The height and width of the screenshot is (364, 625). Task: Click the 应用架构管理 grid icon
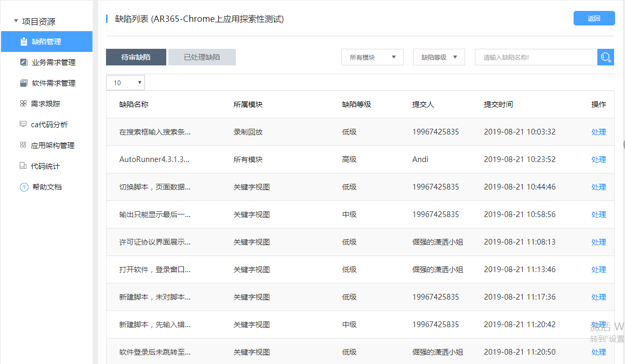[23, 145]
